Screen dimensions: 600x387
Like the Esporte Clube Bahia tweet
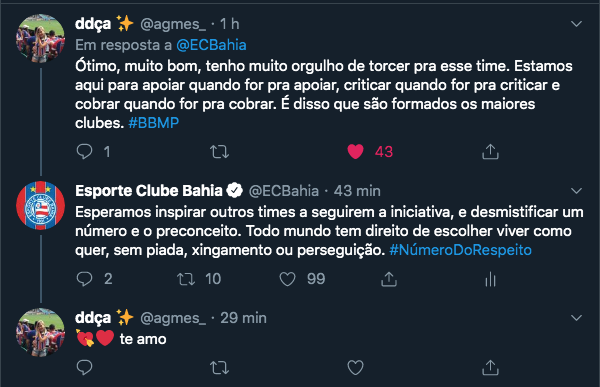click(287, 279)
